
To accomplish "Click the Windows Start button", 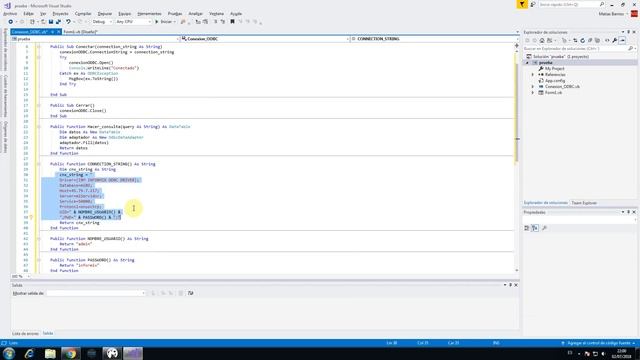I will (9, 353).
